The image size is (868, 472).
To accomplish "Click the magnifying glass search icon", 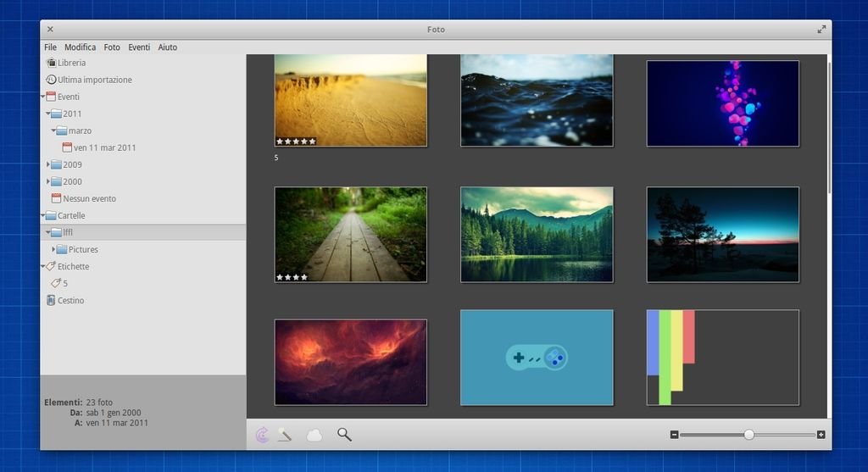I will [344, 435].
